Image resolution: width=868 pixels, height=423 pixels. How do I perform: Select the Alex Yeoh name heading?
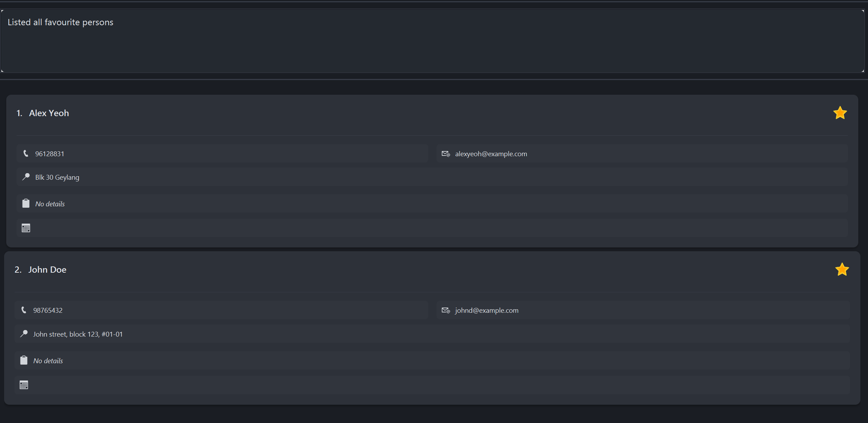49,113
